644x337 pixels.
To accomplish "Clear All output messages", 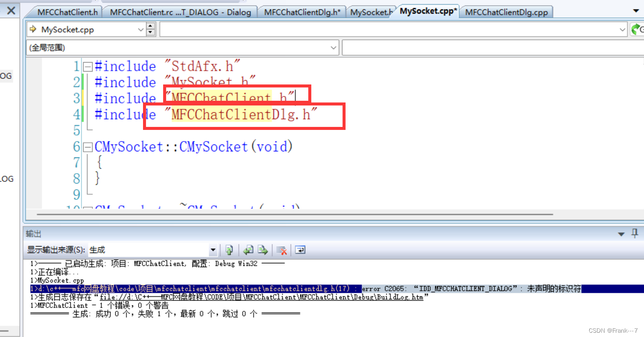I will (281, 250).
